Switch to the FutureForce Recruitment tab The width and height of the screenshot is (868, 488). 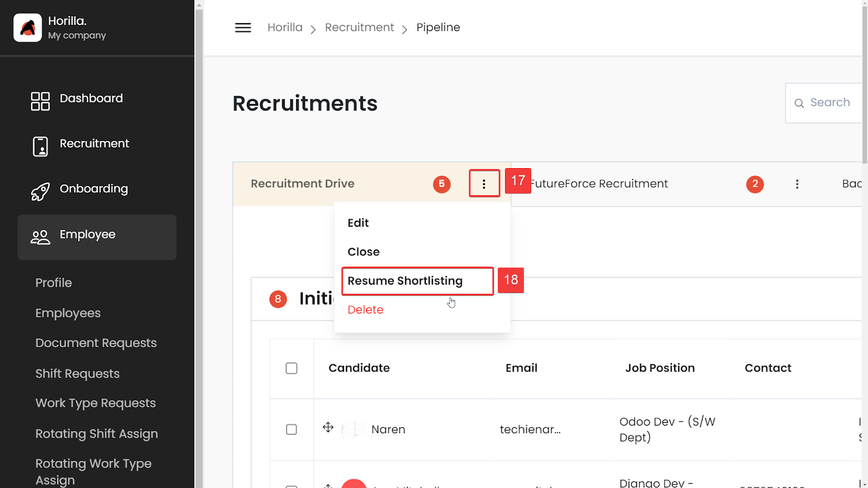click(x=599, y=184)
